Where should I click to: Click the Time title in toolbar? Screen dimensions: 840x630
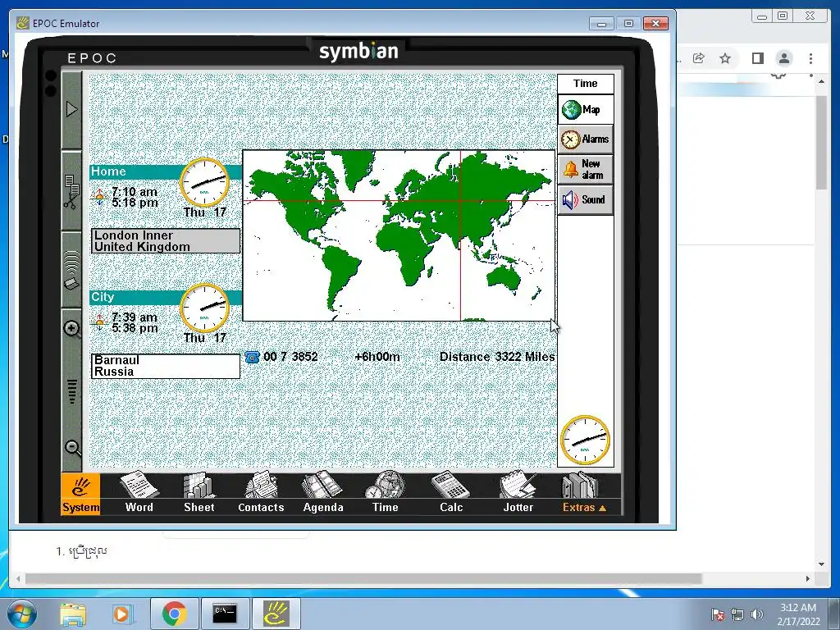click(586, 84)
